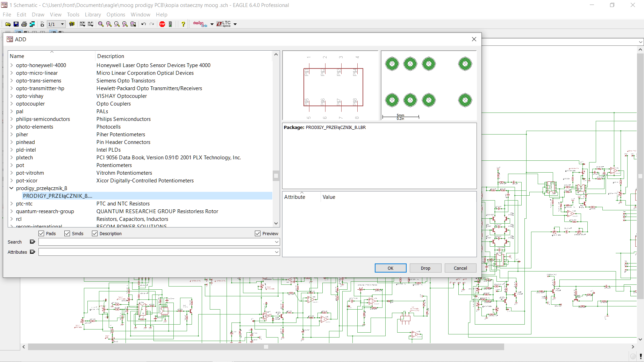Open the Edit menu
The image size is (644, 362).
(21, 15)
